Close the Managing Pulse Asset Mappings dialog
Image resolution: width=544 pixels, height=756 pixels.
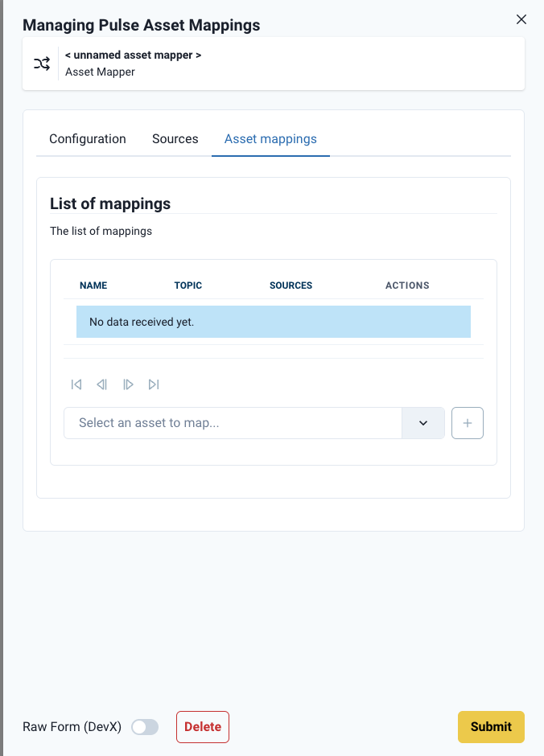pyautogui.click(x=521, y=18)
